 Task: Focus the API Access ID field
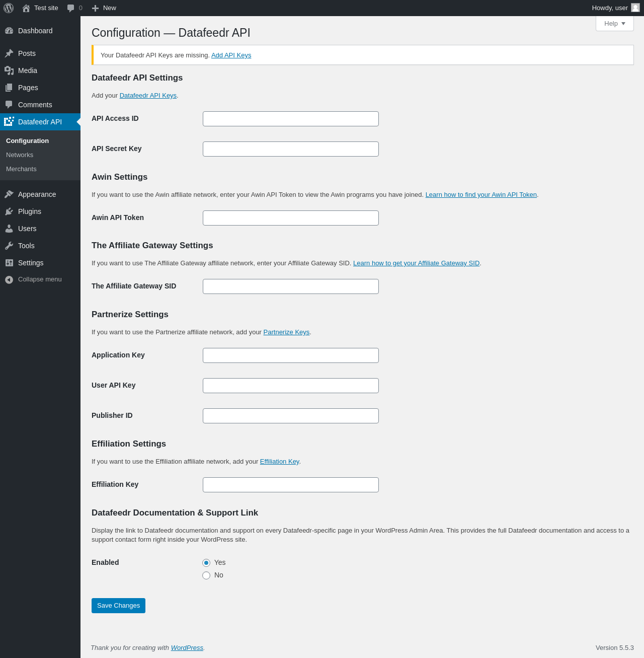(291, 119)
